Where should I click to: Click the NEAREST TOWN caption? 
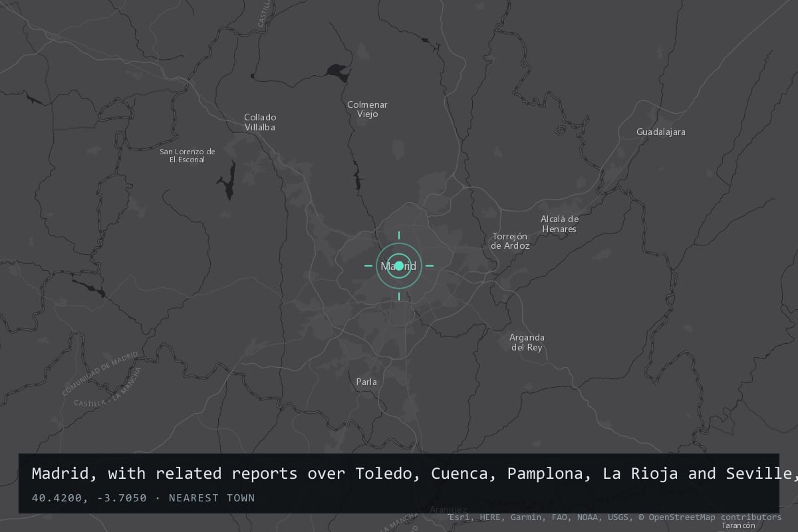pos(211,498)
